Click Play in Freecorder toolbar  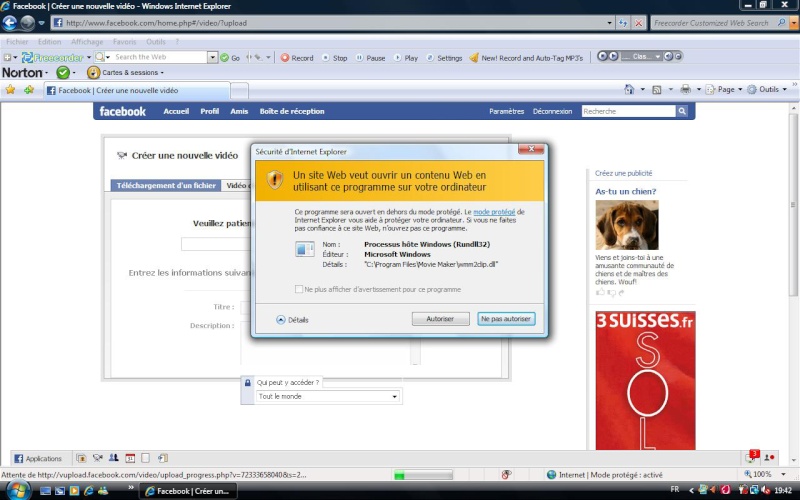[x=406, y=58]
